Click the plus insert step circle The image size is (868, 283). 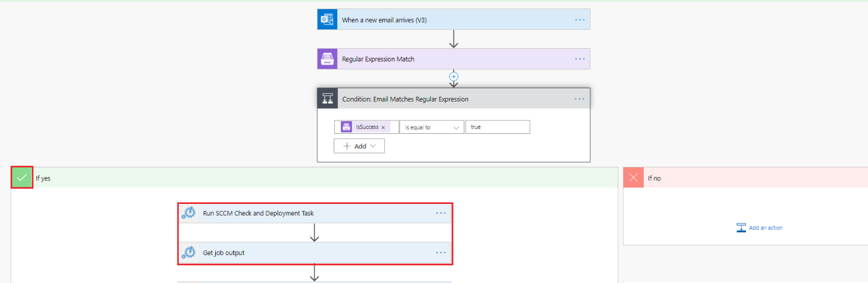coord(453,77)
